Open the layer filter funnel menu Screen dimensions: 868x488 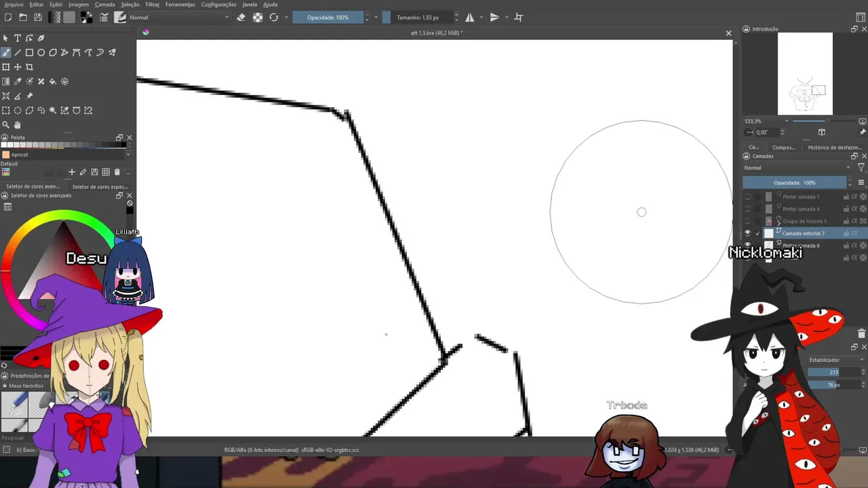click(x=861, y=167)
